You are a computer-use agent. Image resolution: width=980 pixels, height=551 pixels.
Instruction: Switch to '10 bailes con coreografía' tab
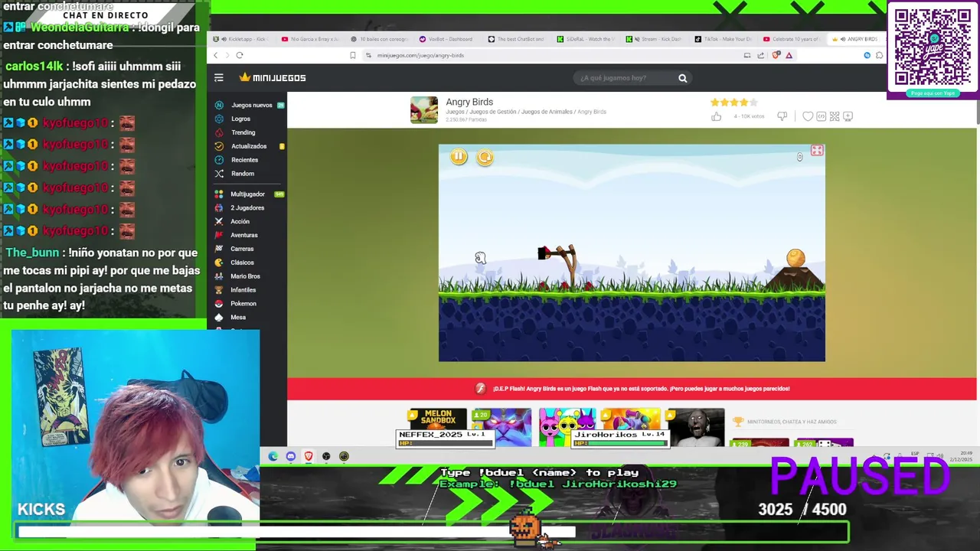[381, 39]
